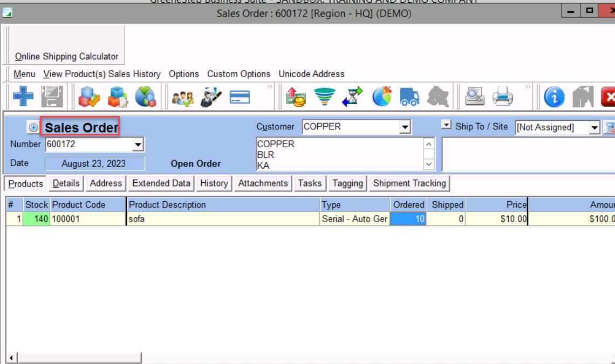Open the Ship To / Site dropdown
Viewport: 615px width, 364px height.
594,128
